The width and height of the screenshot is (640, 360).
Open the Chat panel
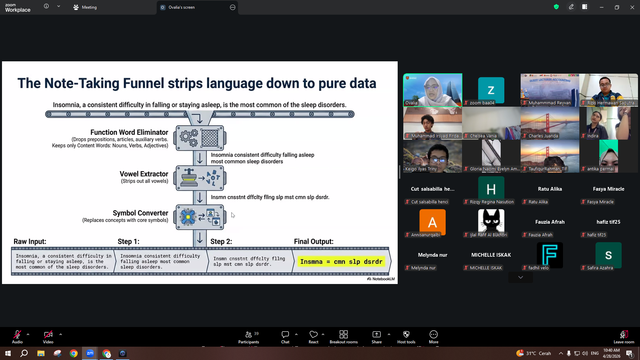point(285,337)
